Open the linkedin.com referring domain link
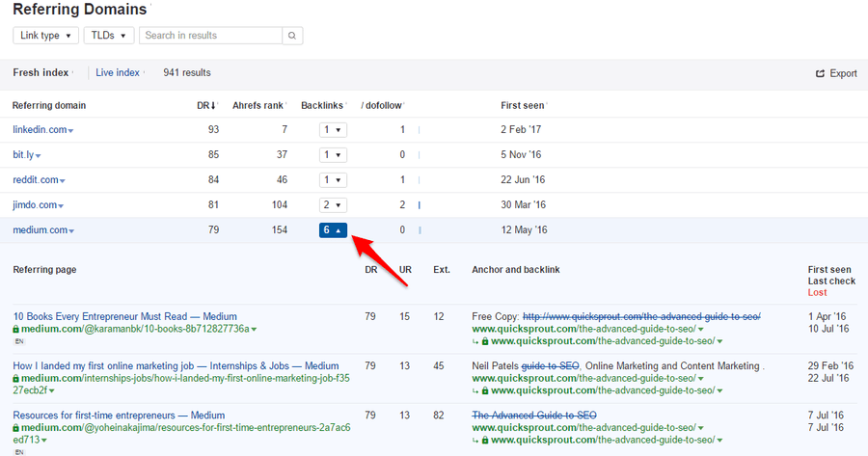This screenshot has width=868, height=456. pos(39,129)
